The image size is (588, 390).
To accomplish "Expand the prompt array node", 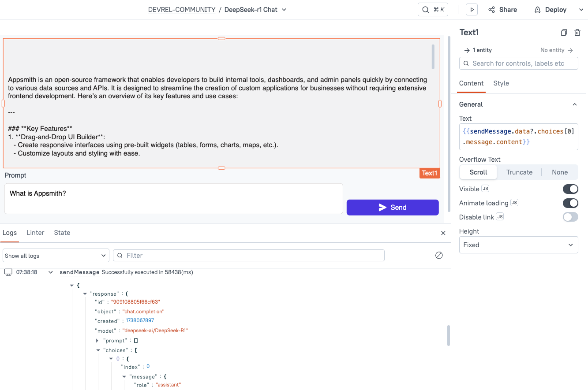I will tap(97, 341).
